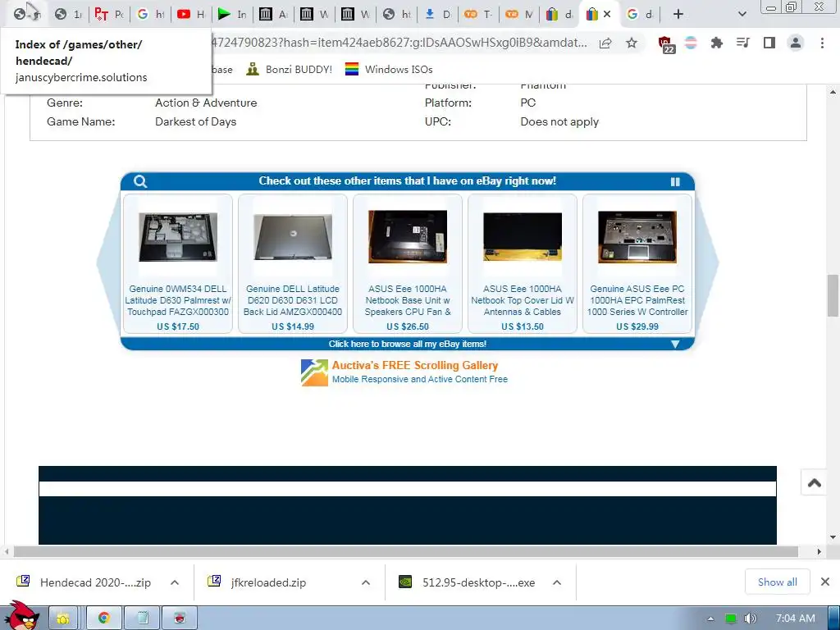Screen dimensions: 840x630
Task: Switch to the green play-icon tab
Action: (232, 15)
